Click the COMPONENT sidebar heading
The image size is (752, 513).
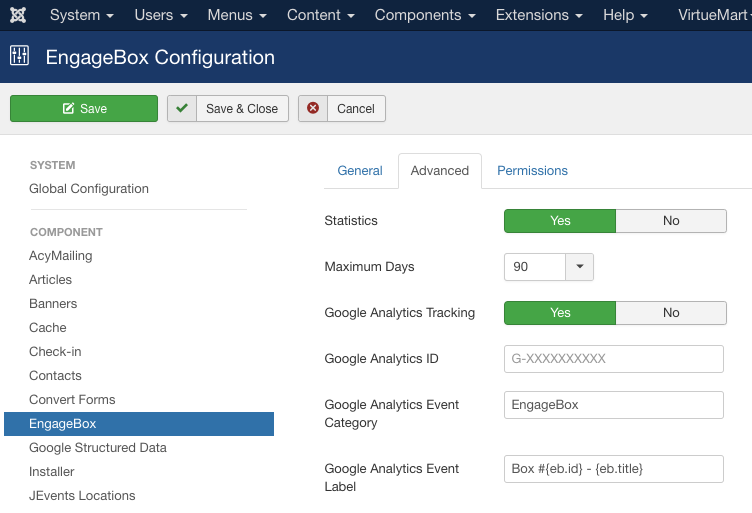[x=66, y=233]
